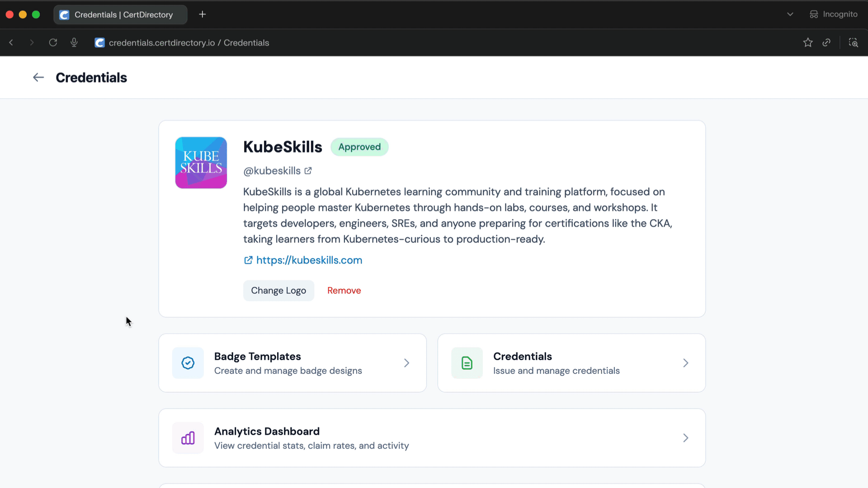Select the Credentials | CertDirectory tab
This screenshot has height=488, width=868.
120,14
